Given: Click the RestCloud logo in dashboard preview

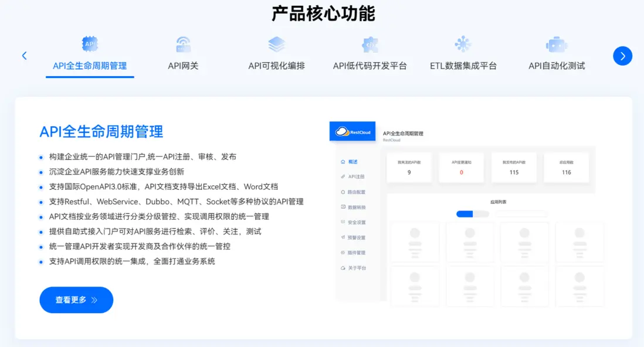Looking at the screenshot, I should point(352,131).
